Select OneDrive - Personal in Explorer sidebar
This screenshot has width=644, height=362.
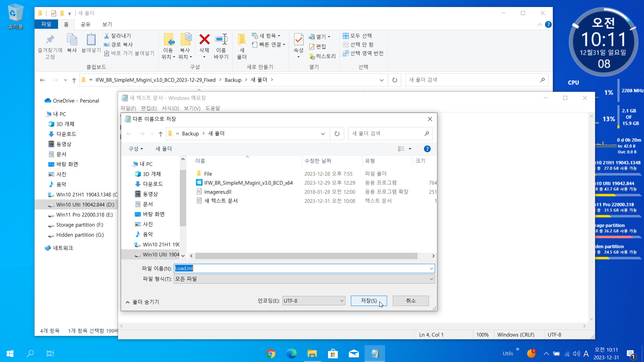point(76,101)
